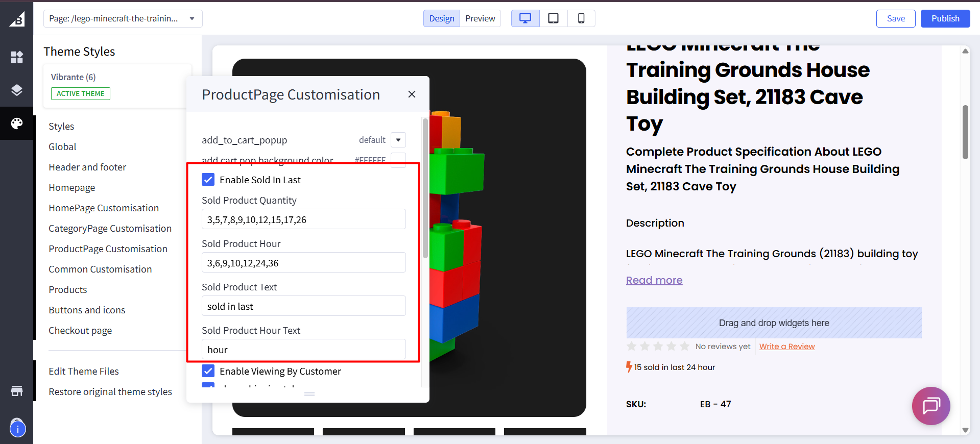Open the Styles section
Screen dimensions: 980x444
pyautogui.click(x=61, y=126)
